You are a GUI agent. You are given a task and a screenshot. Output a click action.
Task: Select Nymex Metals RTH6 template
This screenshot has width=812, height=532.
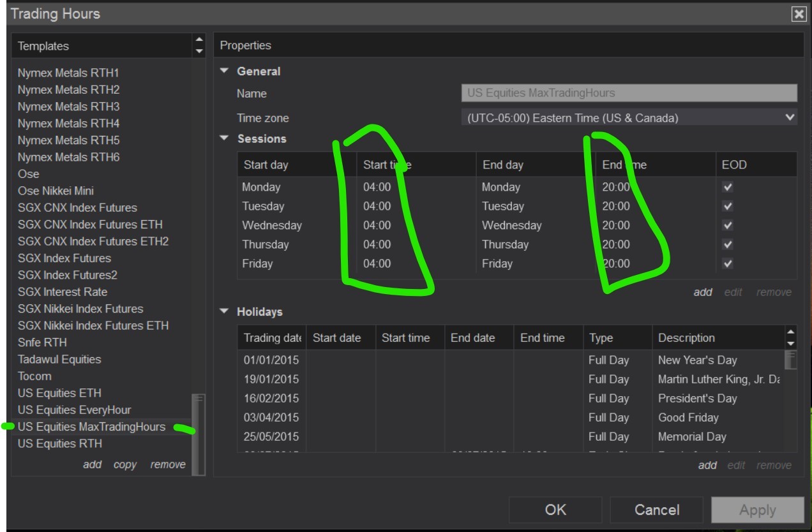coord(68,157)
